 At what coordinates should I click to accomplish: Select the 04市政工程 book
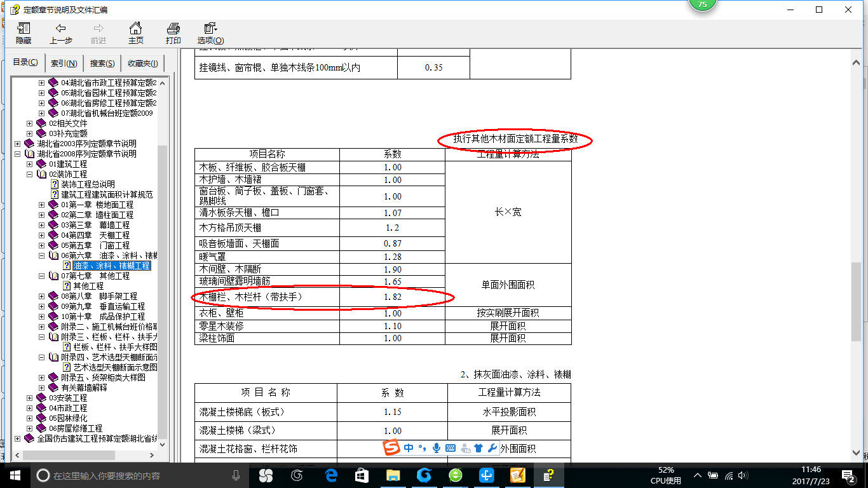point(68,408)
